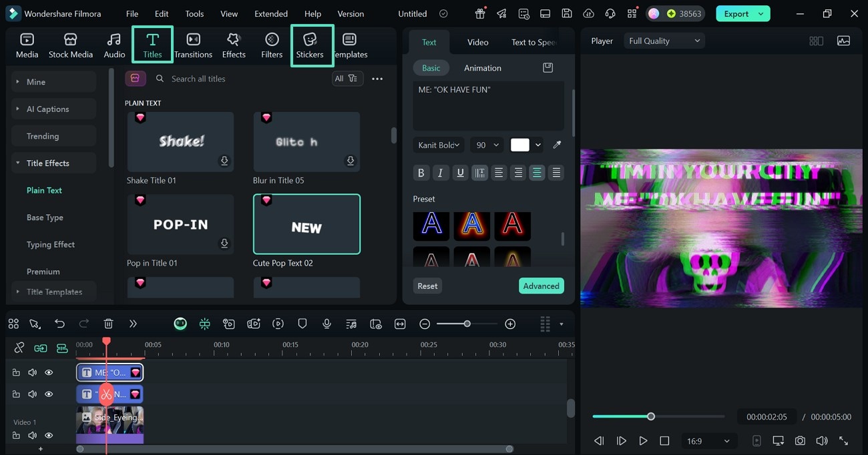The height and width of the screenshot is (455, 868).
Task: Mute the top text track speaker
Action: (32, 372)
